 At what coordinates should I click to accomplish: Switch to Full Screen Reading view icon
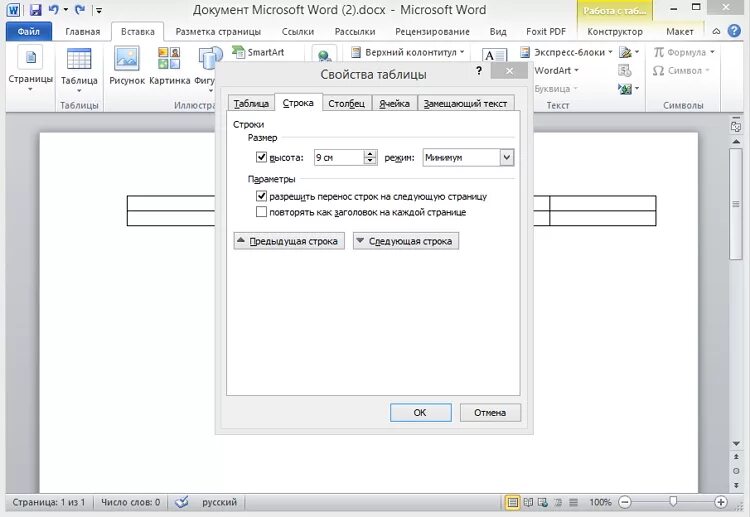(x=528, y=502)
